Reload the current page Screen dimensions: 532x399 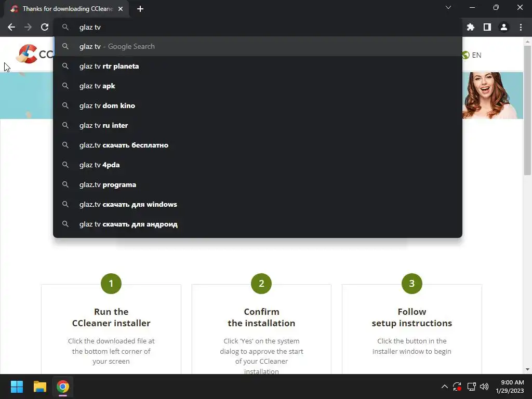(45, 27)
